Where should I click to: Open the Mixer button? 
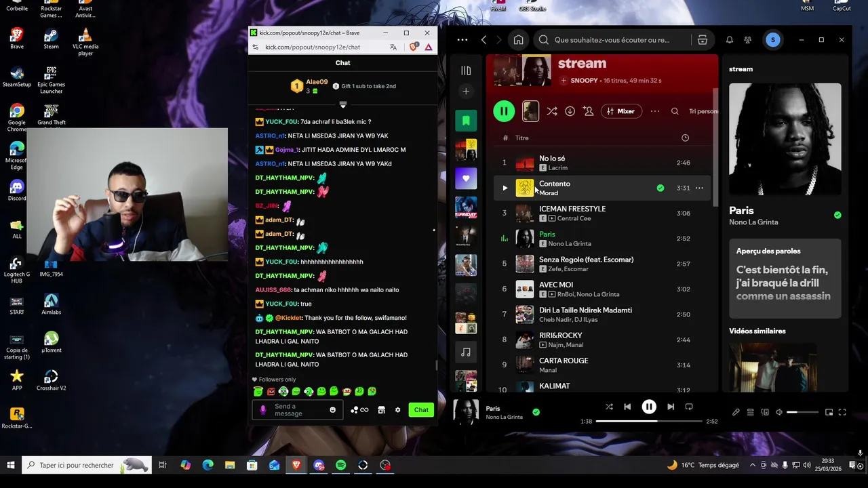(621, 111)
